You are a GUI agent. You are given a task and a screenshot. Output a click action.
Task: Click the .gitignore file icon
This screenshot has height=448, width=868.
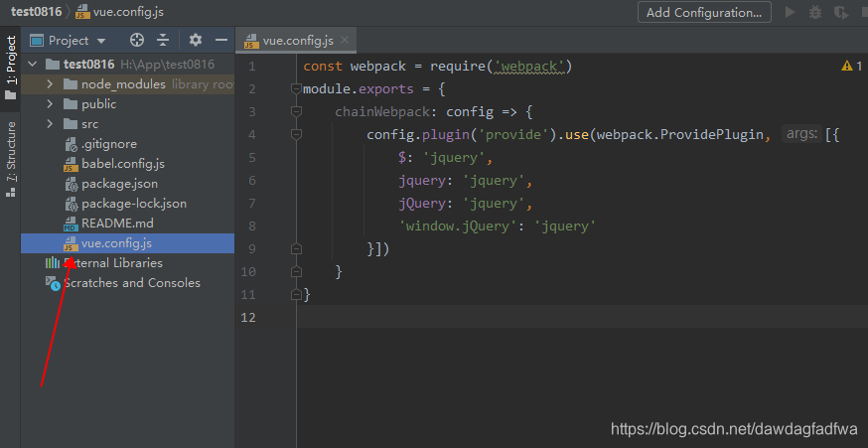[71, 145]
